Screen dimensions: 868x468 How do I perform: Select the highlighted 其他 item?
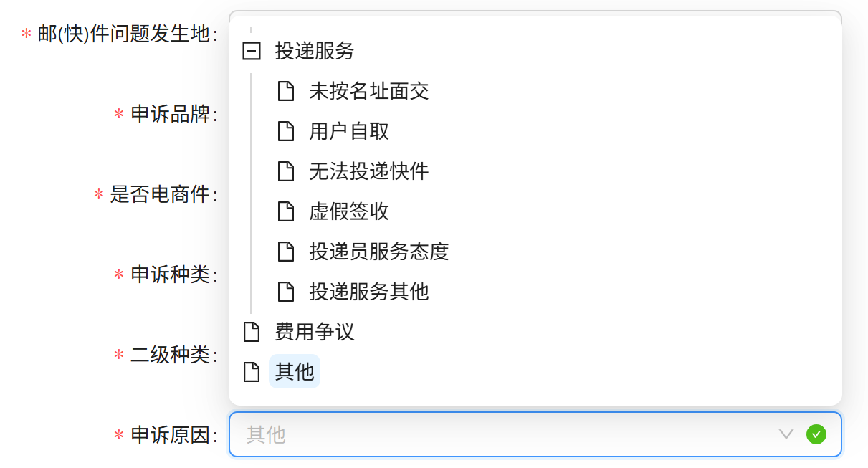295,372
